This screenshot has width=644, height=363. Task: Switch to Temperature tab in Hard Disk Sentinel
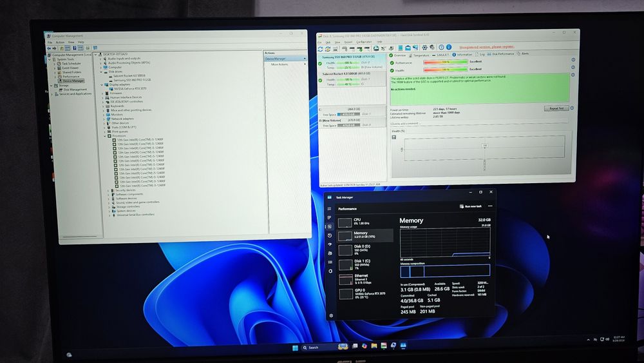tap(420, 55)
